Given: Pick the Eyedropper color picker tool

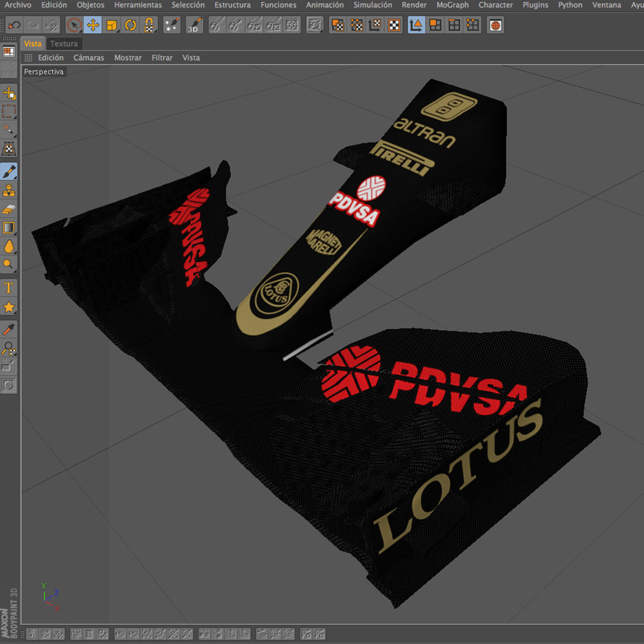Looking at the screenshot, I should (9, 330).
